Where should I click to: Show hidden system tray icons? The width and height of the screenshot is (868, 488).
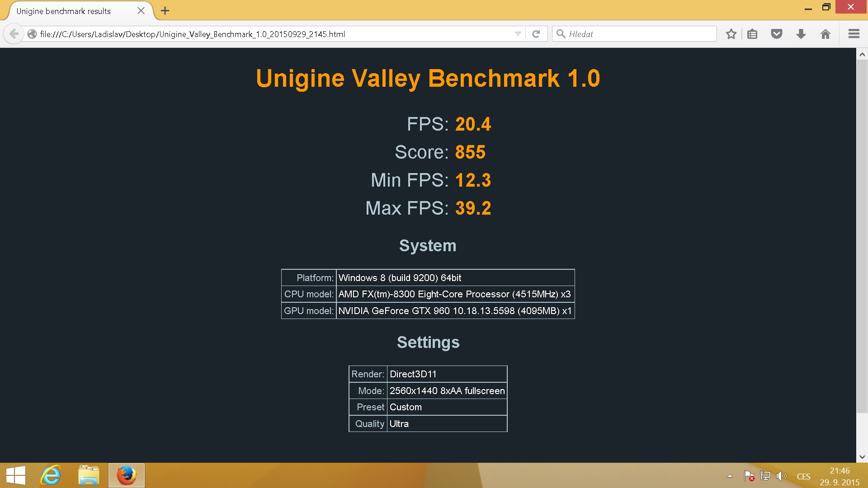pyautogui.click(x=730, y=476)
